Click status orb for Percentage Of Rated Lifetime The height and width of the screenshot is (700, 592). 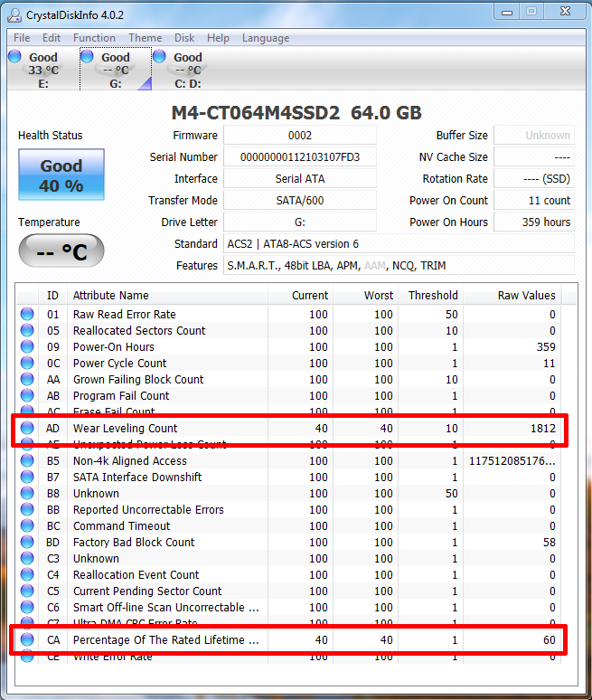point(27,639)
